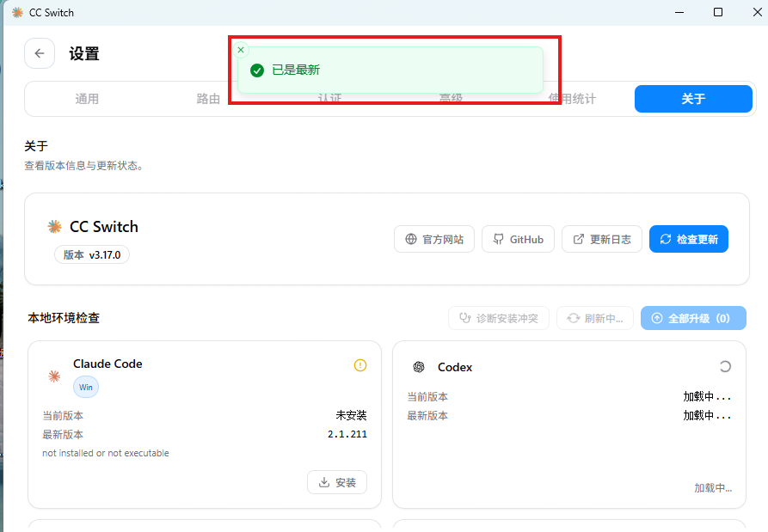The height and width of the screenshot is (532, 768).
Task: Click the 版本 v3.17.0 badge
Action: pos(91,255)
